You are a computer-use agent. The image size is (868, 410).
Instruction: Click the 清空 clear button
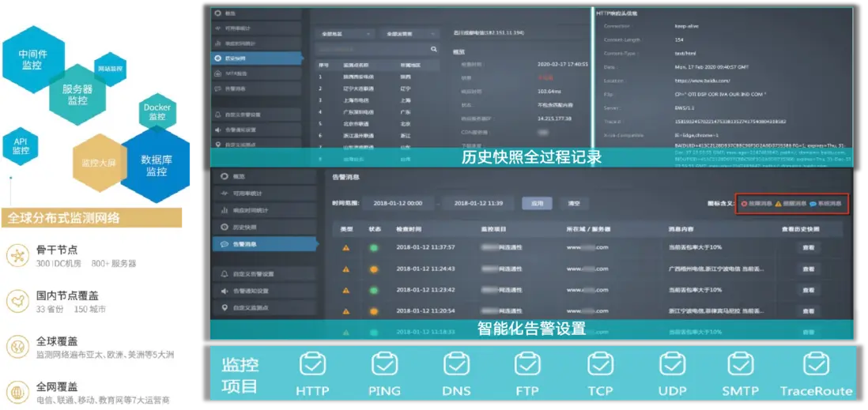pyautogui.click(x=574, y=203)
